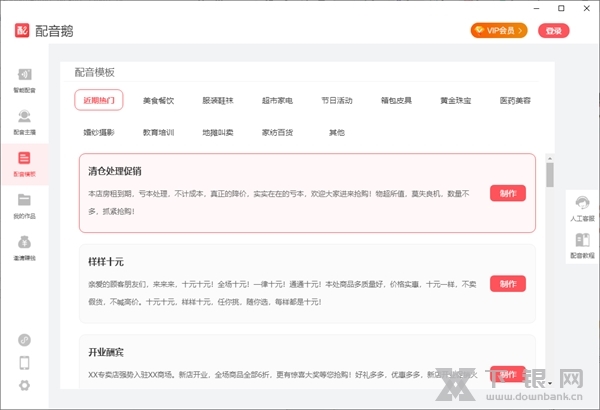Click the scrollbar up arrow
The width and height of the screenshot is (600, 410).
550,158
